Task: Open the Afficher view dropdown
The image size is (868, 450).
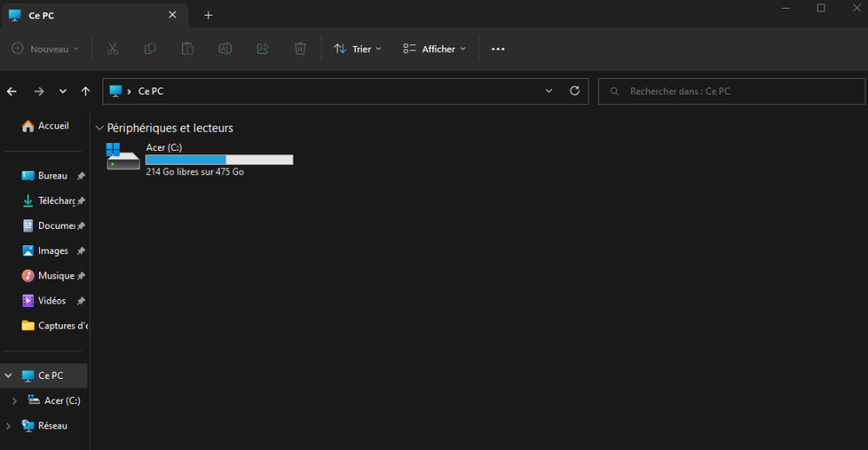Action: coord(434,49)
